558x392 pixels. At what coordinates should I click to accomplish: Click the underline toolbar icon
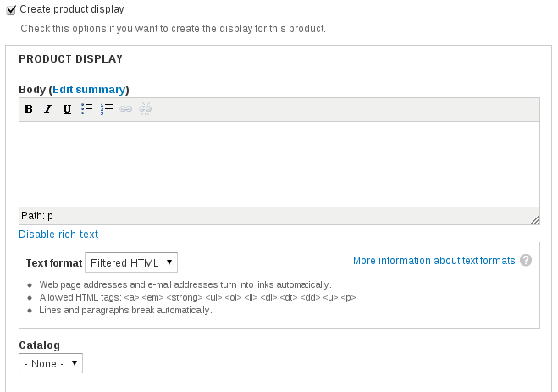pyautogui.click(x=67, y=109)
